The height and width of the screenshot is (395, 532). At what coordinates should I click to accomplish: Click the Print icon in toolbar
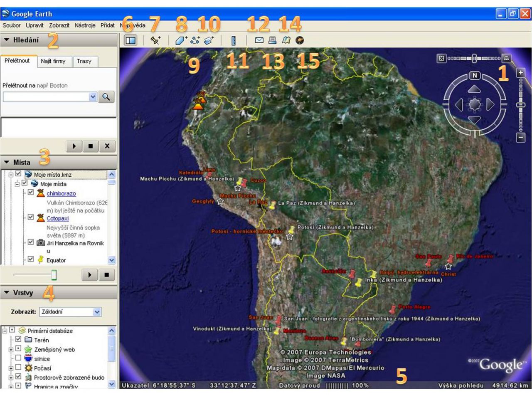272,40
